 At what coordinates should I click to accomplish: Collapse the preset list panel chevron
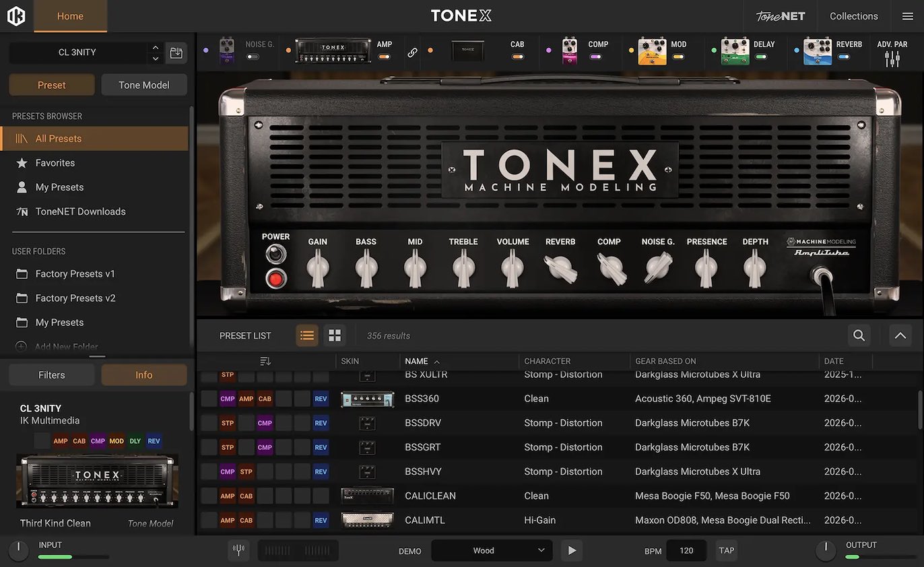[x=900, y=335]
